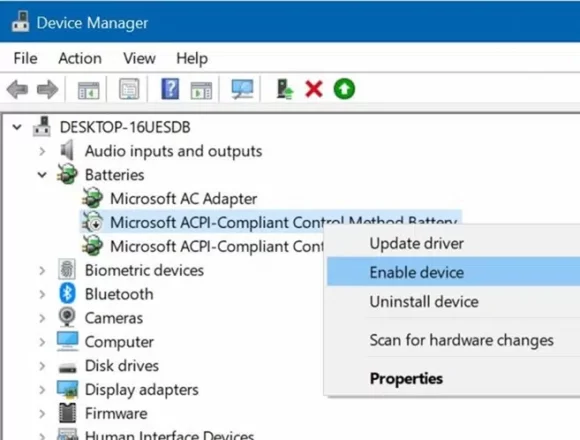Click the Device Manager title bar icon

pyautogui.click(x=20, y=22)
